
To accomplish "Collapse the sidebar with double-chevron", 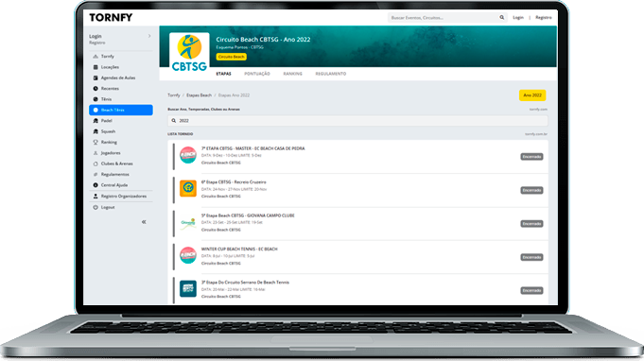I will 144,222.
